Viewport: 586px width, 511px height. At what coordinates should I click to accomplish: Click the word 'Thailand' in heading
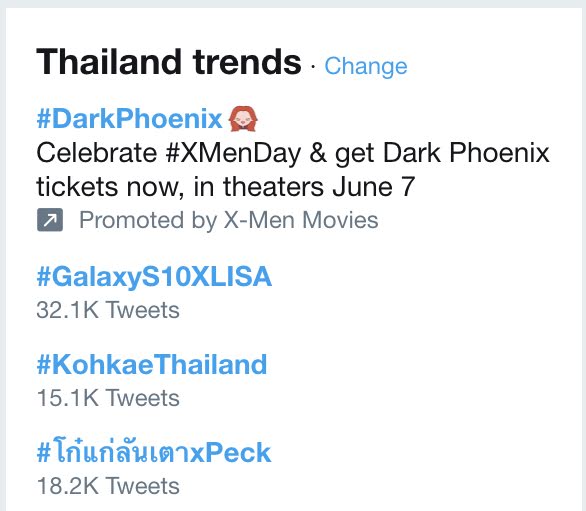click(109, 62)
